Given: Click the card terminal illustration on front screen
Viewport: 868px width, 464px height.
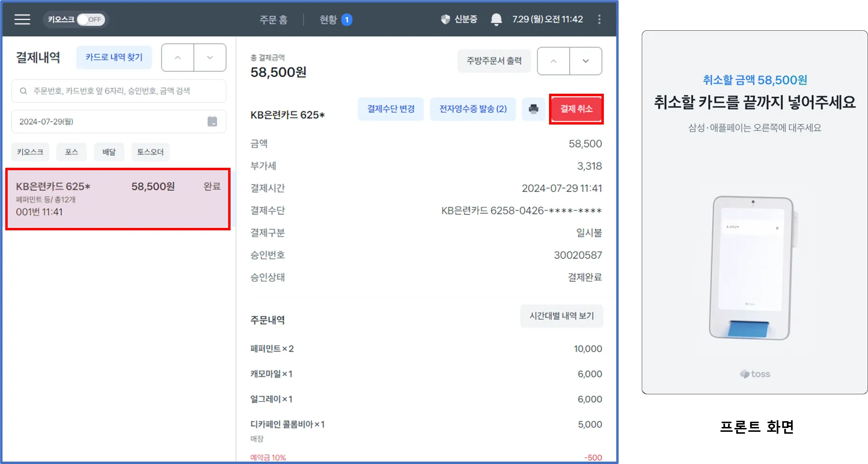Looking at the screenshot, I should pyautogui.click(x=753, y=267).
